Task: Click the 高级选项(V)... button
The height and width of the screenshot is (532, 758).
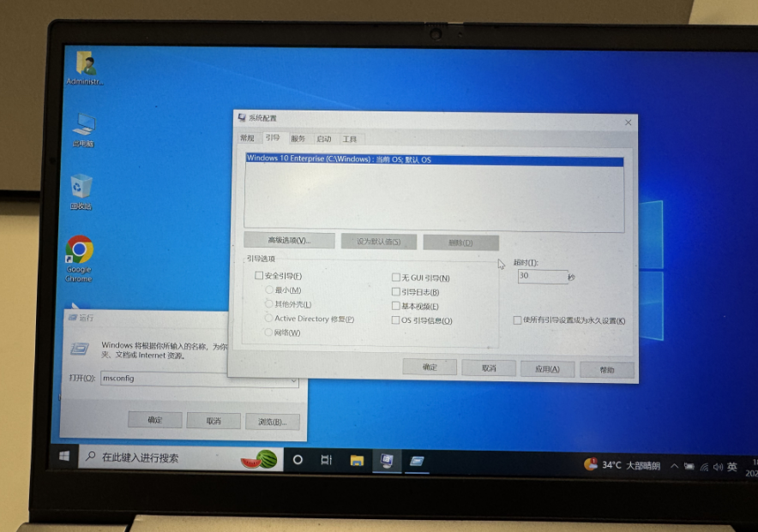Action: click(x=289, y=241)
